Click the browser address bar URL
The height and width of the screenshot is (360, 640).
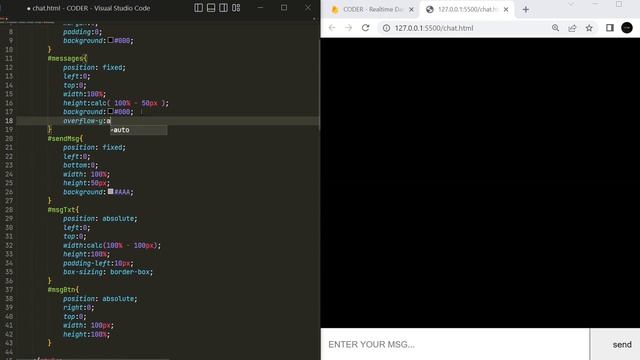pos(434,28)
